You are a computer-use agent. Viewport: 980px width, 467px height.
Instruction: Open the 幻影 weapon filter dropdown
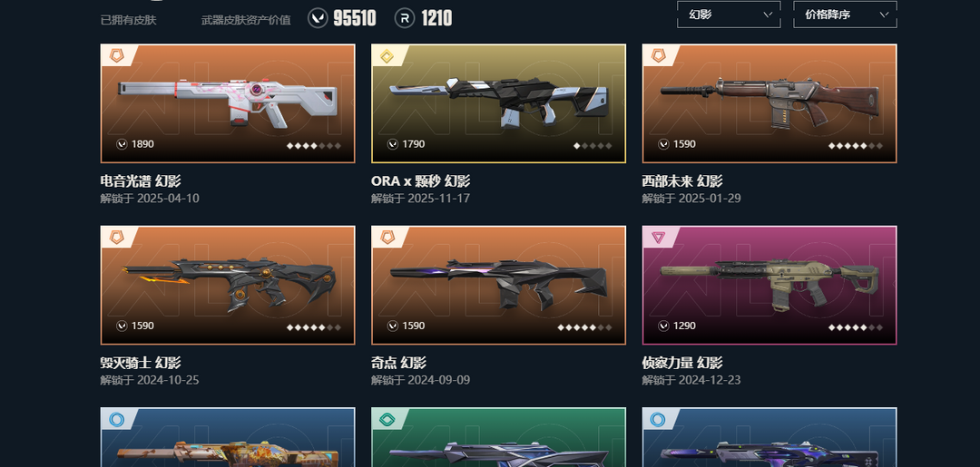729,15
